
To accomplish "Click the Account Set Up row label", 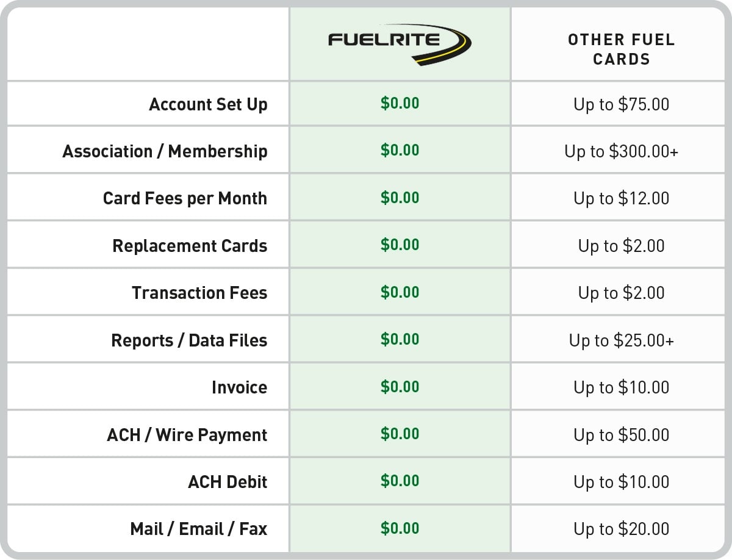I will point(208,104).
